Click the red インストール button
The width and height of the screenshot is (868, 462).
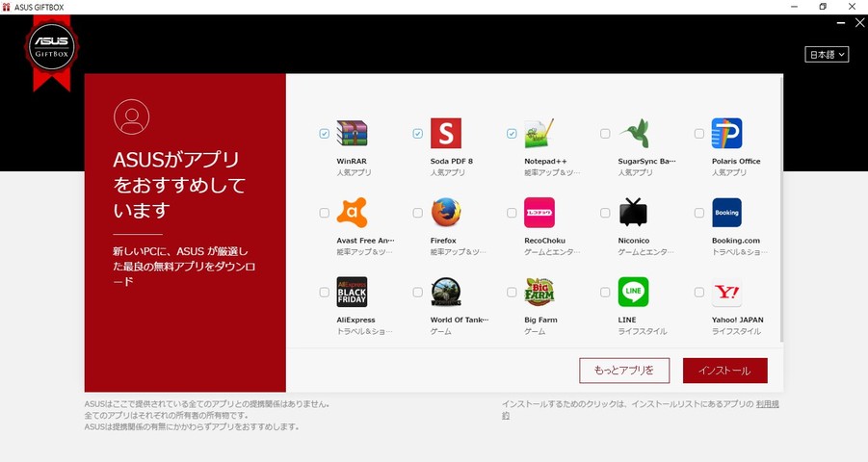725,371
